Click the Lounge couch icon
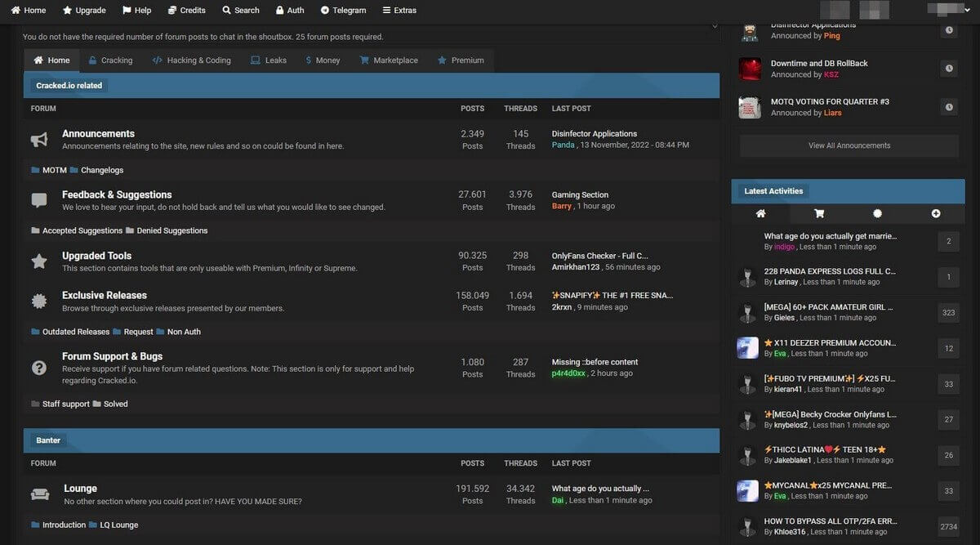 click(39, 494)
